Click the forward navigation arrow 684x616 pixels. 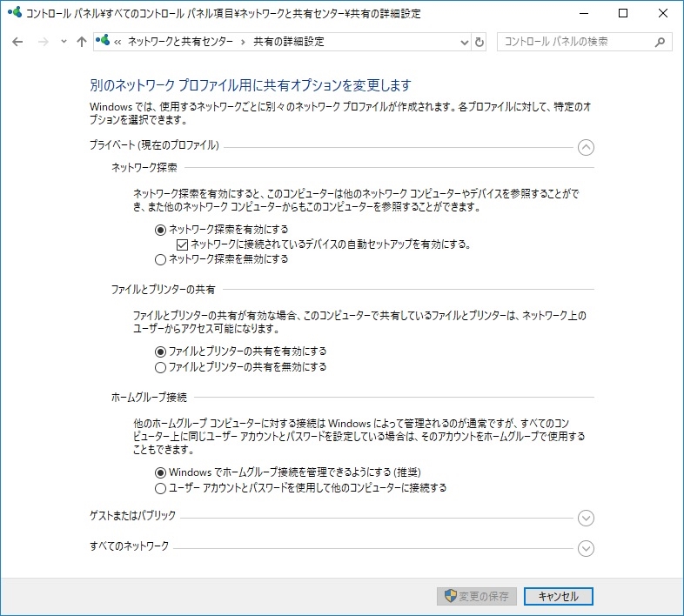pos(44,42)
